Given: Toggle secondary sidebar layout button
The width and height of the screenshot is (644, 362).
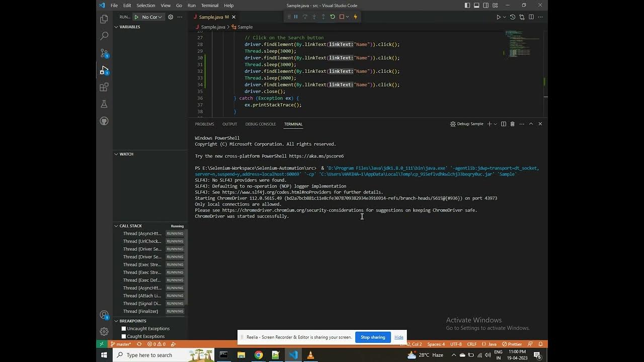Looking at the screenshot, I should click(x=486, y=6).
